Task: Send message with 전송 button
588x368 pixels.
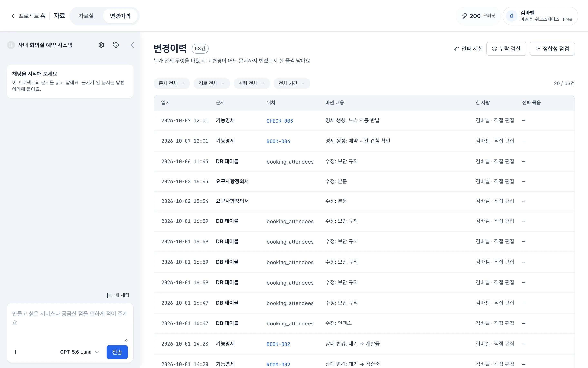Action: [x=117, y=352]
